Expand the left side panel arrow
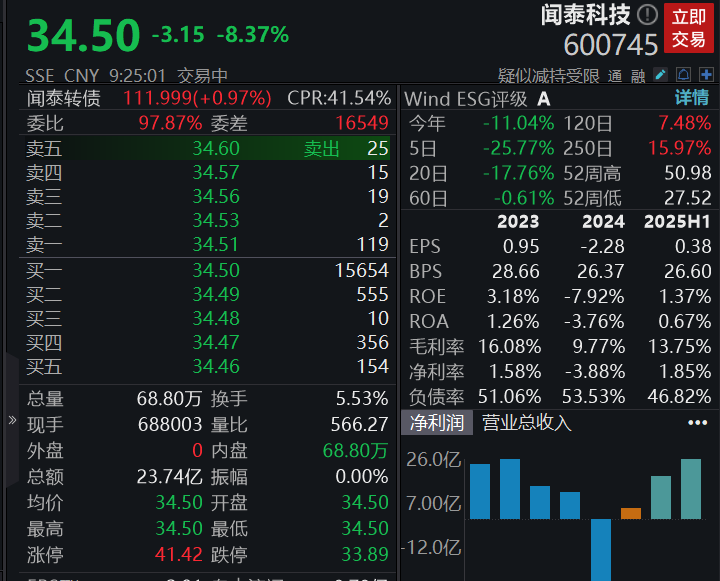 coord(12,420)
